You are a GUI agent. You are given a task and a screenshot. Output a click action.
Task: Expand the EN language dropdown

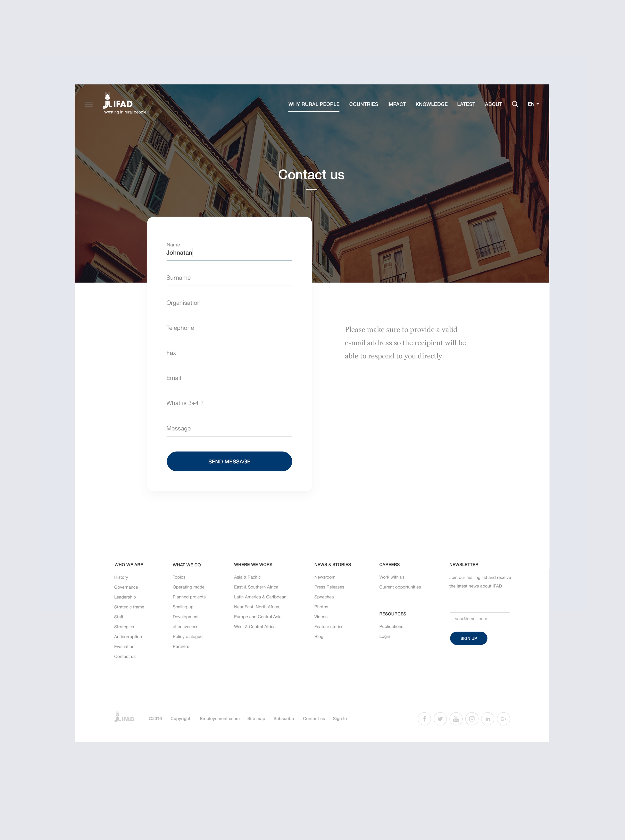click(x=533, y=104)
